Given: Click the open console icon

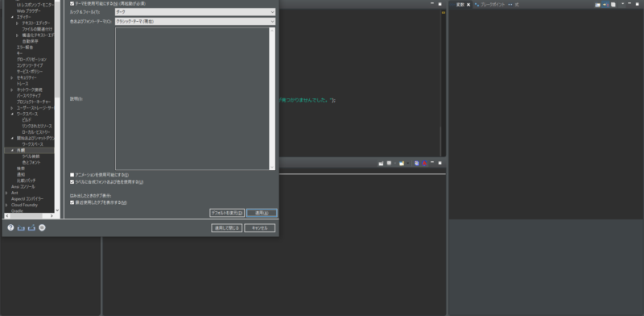Looking at the screenshot, I should (401, 164).
